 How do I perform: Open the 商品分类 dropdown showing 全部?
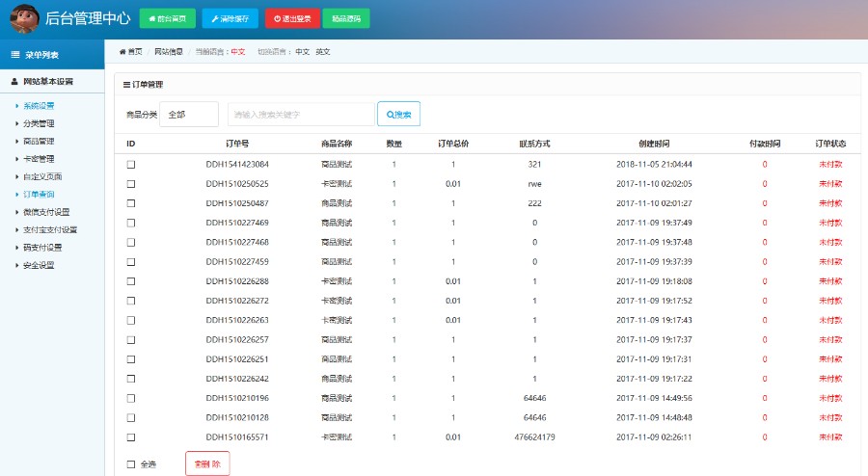[189, 115]
